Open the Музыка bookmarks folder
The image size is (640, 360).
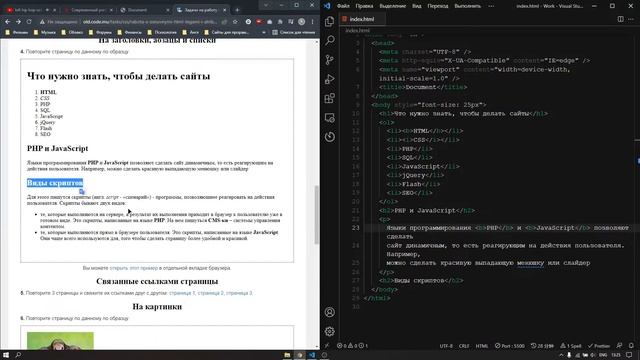45,32
